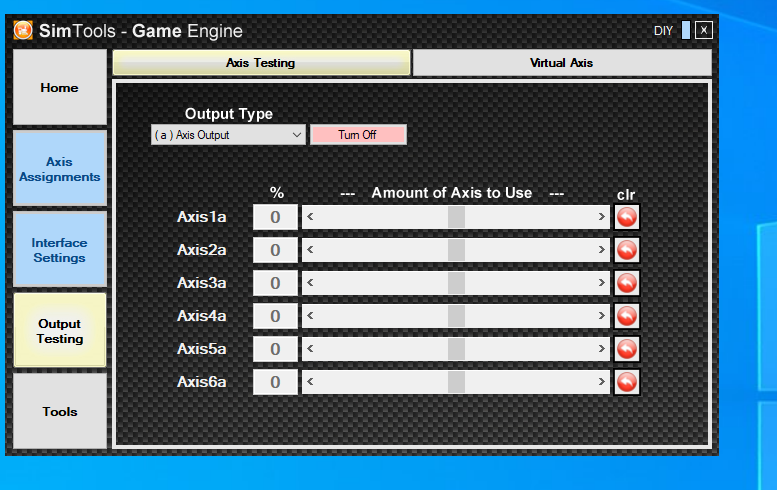Click the Axis4a slider thumb
This screenshot has width=777, height=490.
point(456,316)
